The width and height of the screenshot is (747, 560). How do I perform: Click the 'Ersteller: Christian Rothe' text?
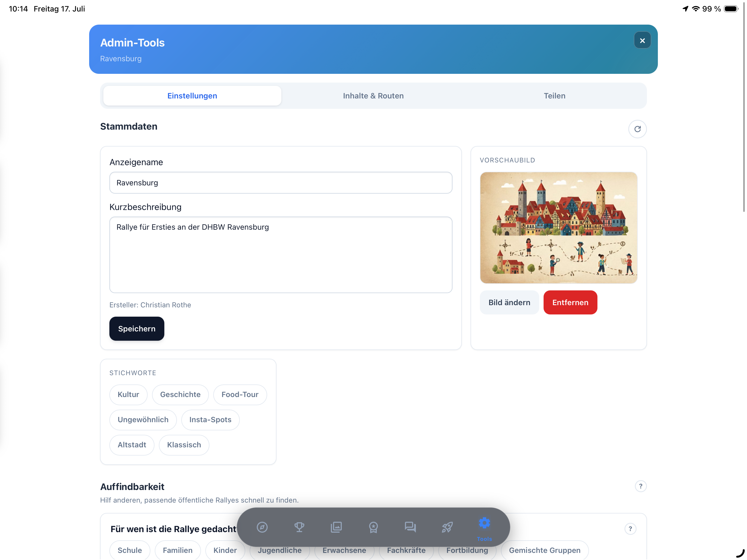[x=150, y=305]
